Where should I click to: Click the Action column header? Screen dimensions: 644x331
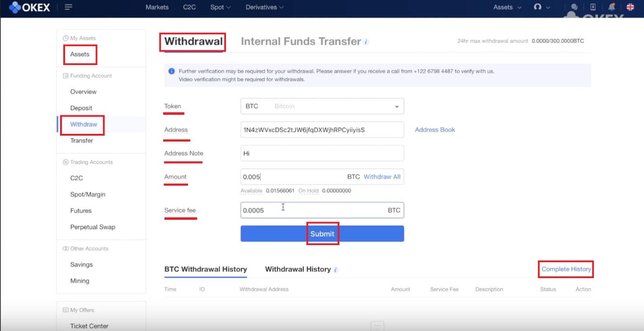pos(583,289)
